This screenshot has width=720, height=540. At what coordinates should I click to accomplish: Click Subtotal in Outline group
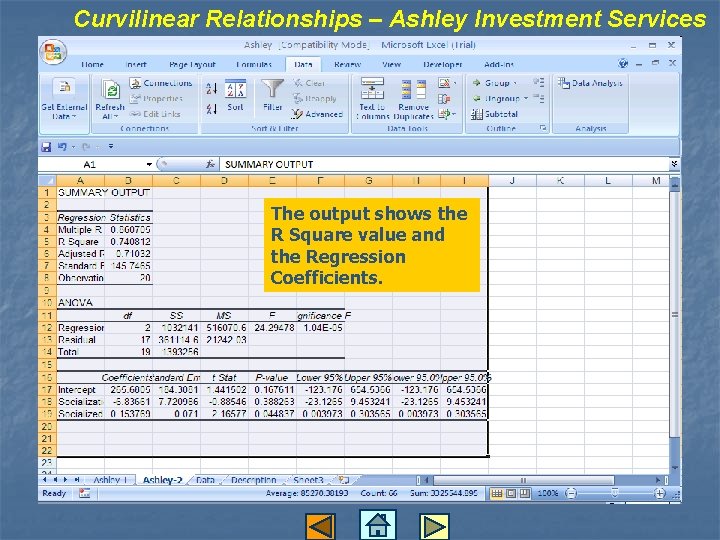pos(495,114)
